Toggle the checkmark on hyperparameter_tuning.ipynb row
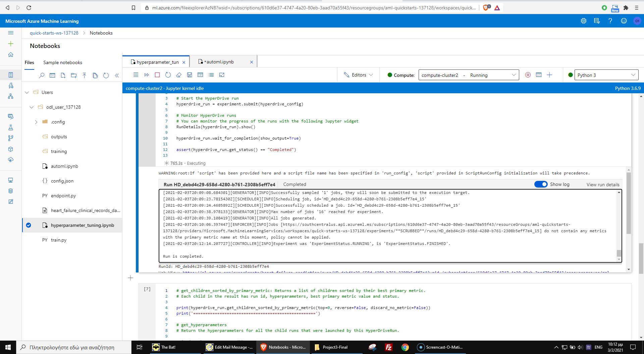644x354 pixels. pos(29,225)
